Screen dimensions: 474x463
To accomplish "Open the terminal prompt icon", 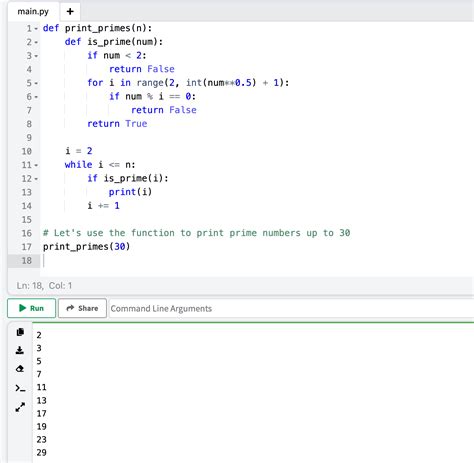I will click(x=20, y=388).
